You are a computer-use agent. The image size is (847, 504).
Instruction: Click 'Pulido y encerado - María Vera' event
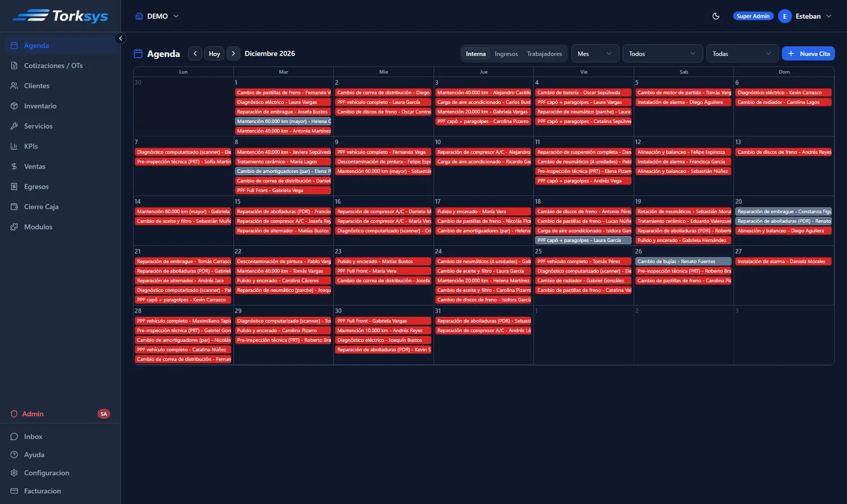point(483,212)
